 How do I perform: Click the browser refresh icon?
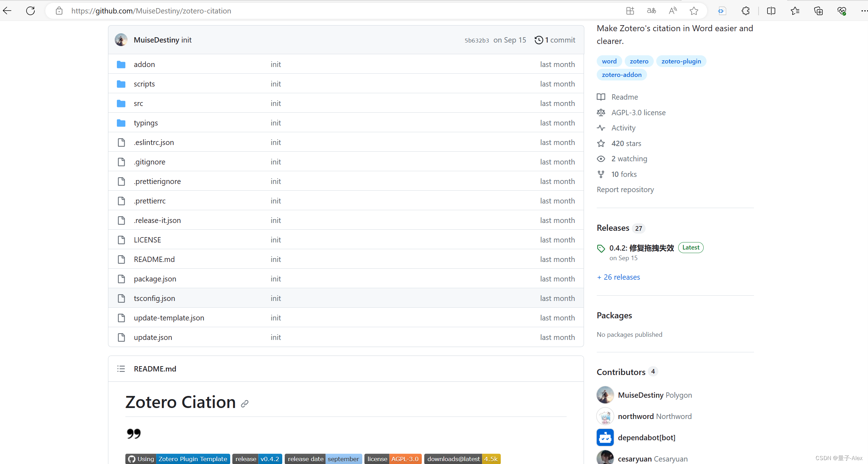click(x=30, y=11)
